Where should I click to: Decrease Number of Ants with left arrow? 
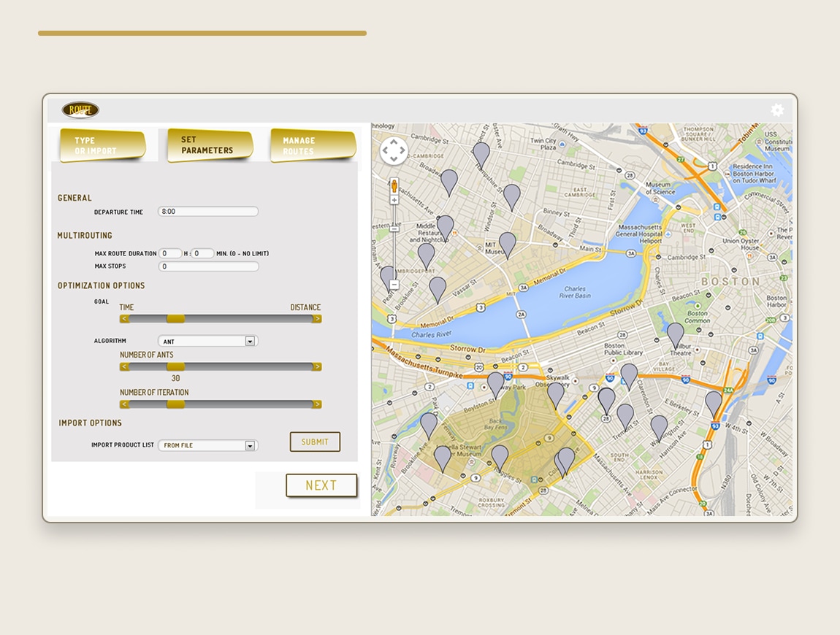coord(124,366)
